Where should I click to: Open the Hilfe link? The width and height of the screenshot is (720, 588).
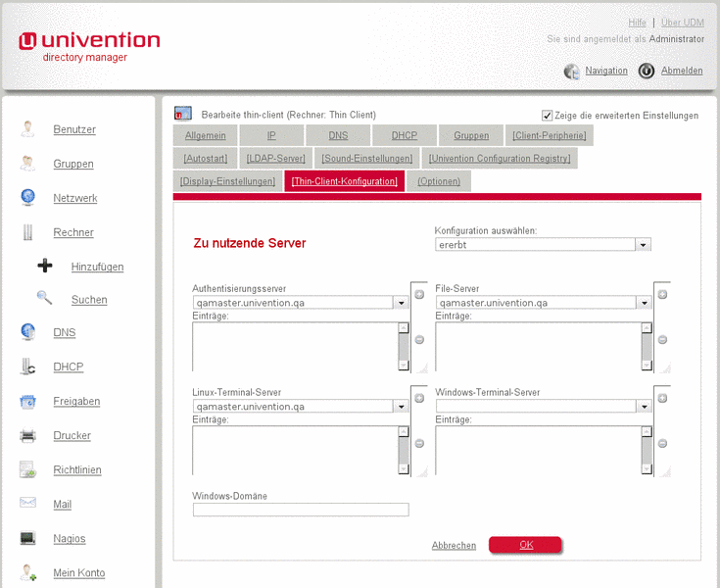pyautogui.click(x=637, y=23)
